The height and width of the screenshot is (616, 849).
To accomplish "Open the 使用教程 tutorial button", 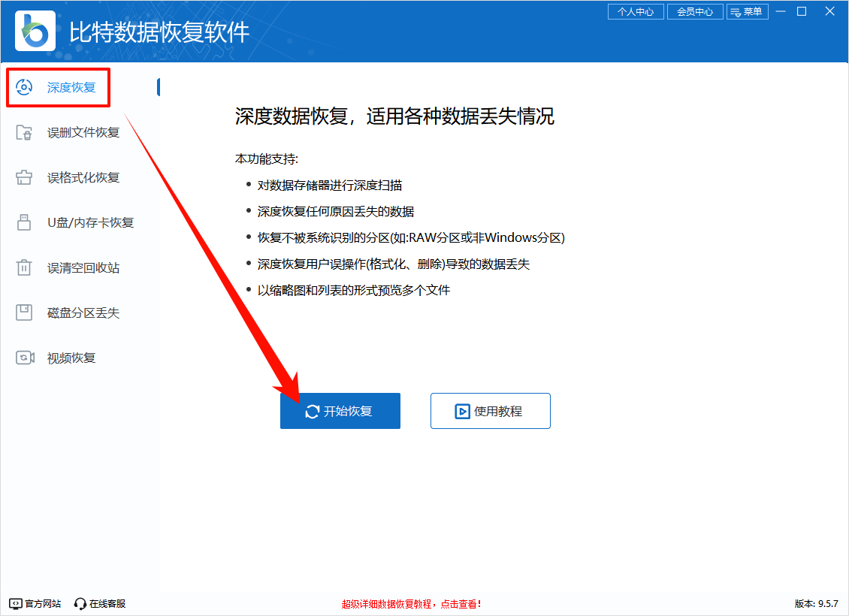I will [x=491, y=411].
